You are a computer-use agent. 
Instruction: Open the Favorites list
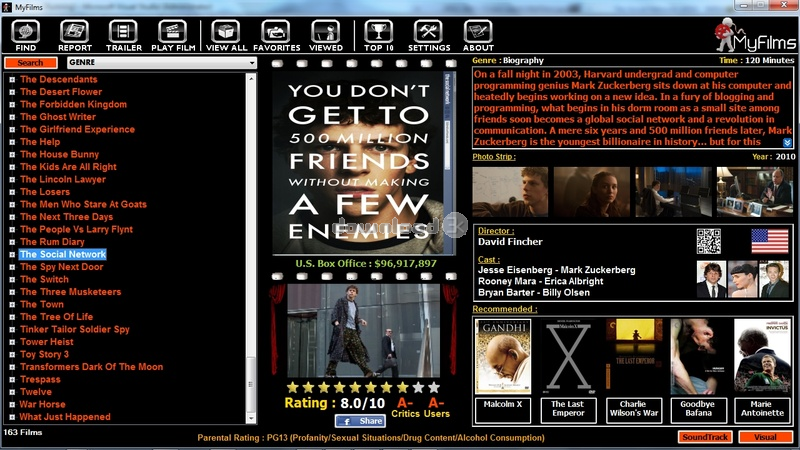pos(277,36)
